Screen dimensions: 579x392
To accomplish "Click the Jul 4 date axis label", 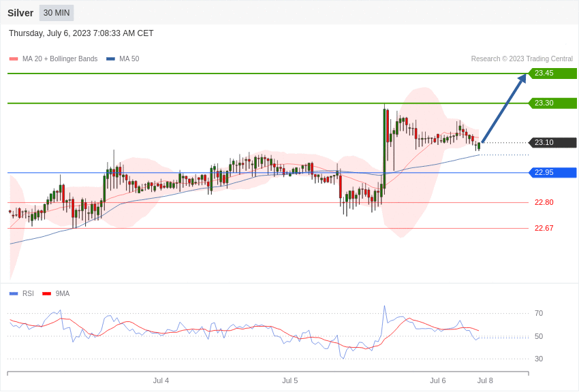I will (x=161, y=380).
